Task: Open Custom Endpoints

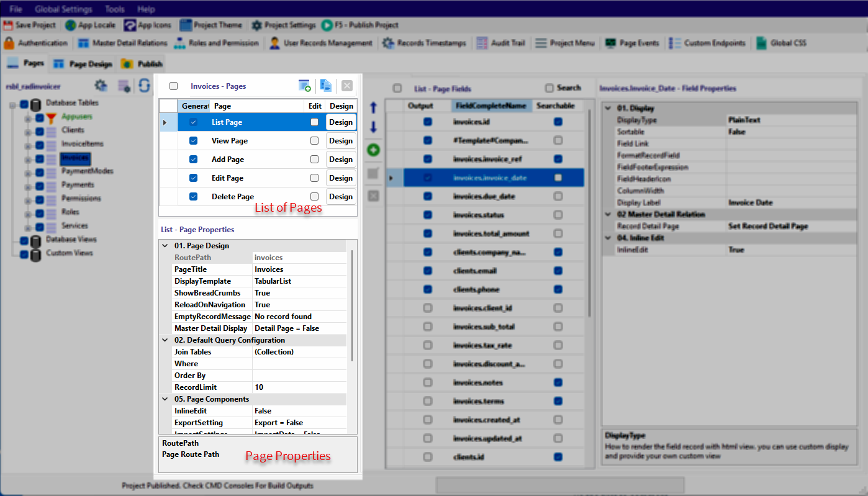Action: coord(708,43)
